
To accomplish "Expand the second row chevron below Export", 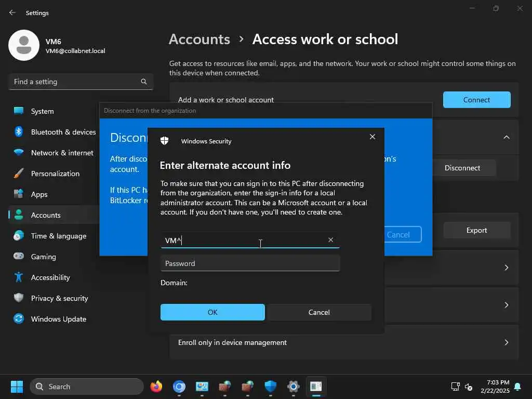I will pos(506,305).
